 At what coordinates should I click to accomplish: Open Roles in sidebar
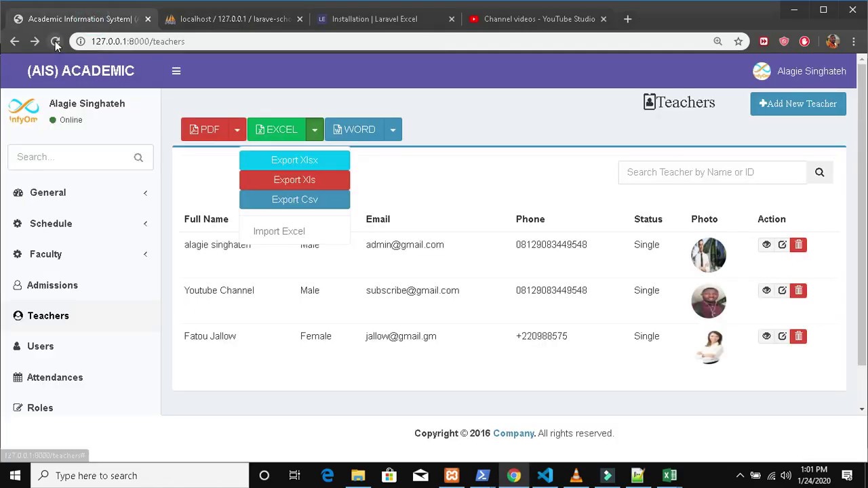point(80,408)
